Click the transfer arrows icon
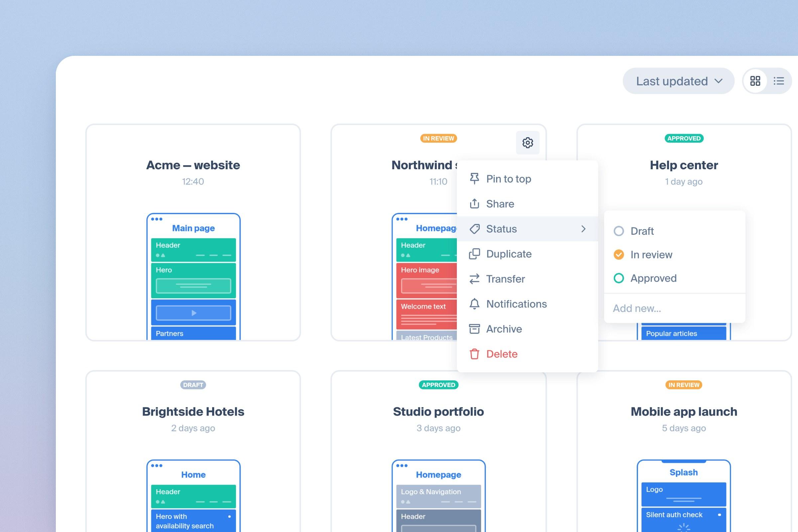This screenshot has height=532, width=798. 474,279
